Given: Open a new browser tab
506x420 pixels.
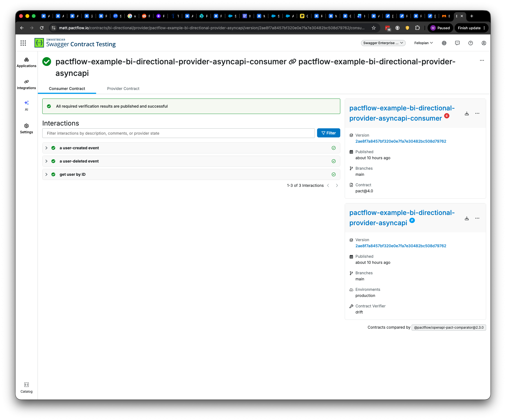Looking at the screenshot, I should pyautogui.click(x=472, y=16).
